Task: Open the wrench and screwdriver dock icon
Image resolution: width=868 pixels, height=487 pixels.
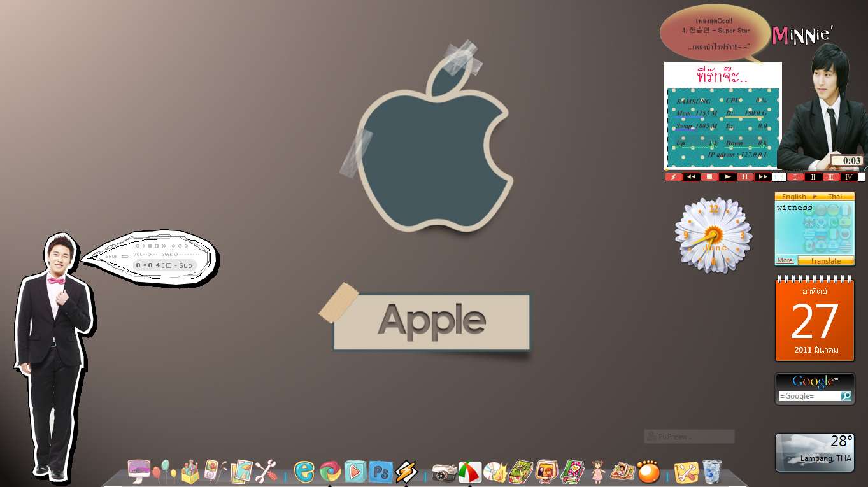Action: pos(266,471)
